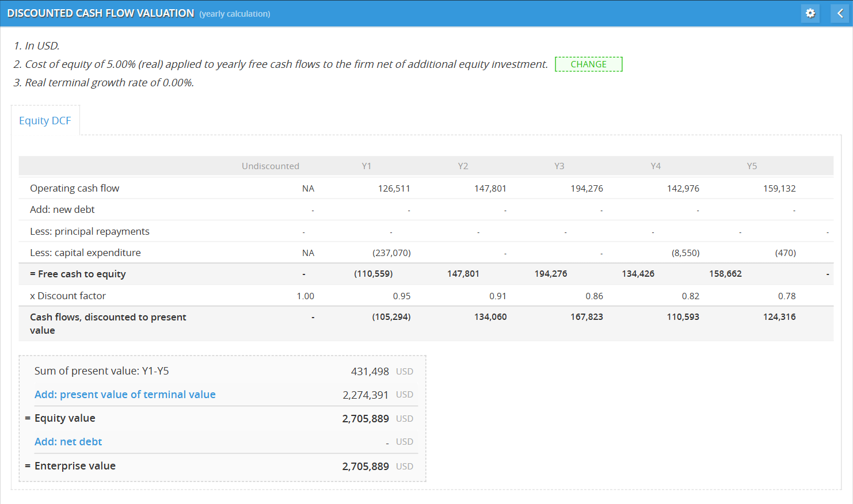Click the Sum of present value 431,498
The image size is (853, 504).
[x=370, y=372]
